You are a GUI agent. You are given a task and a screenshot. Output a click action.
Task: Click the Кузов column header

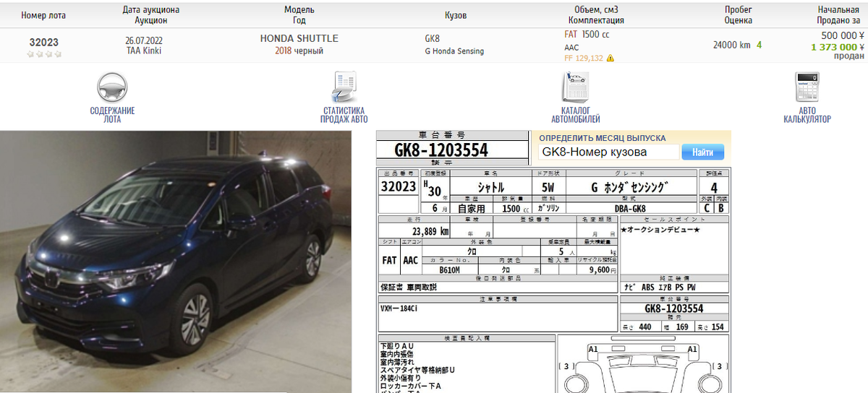point(456,15)
